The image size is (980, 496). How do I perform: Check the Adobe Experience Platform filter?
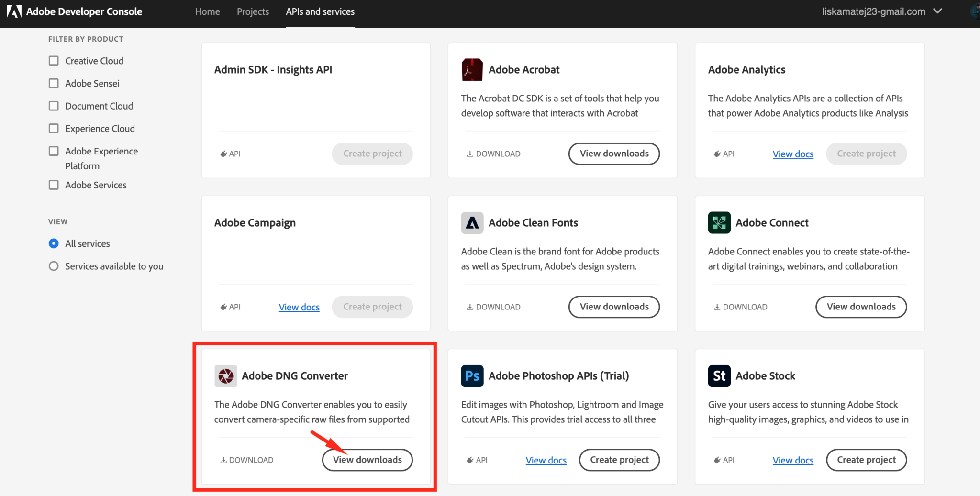(54, 151)
